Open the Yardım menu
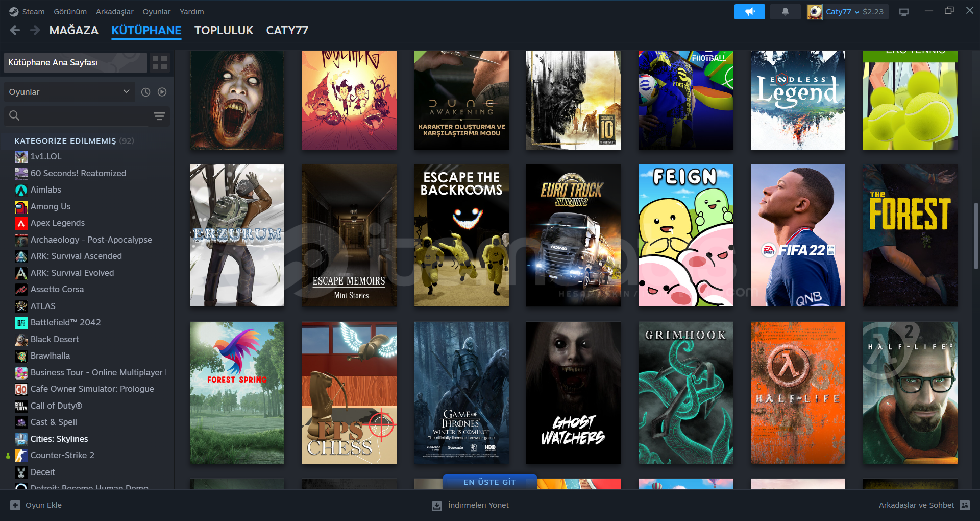 (x=192, y=12)
